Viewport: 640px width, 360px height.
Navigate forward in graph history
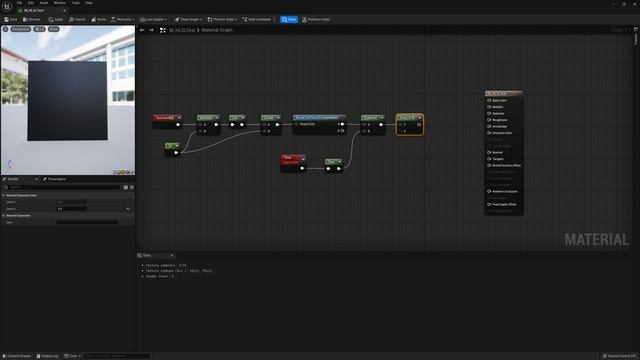click(x=151, y=30)
